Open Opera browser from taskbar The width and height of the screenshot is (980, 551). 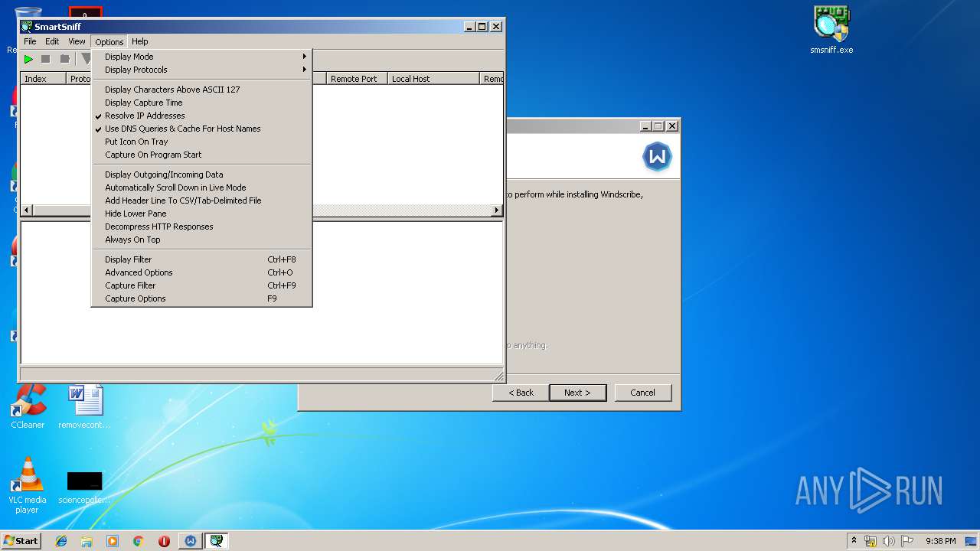point(164,541)
